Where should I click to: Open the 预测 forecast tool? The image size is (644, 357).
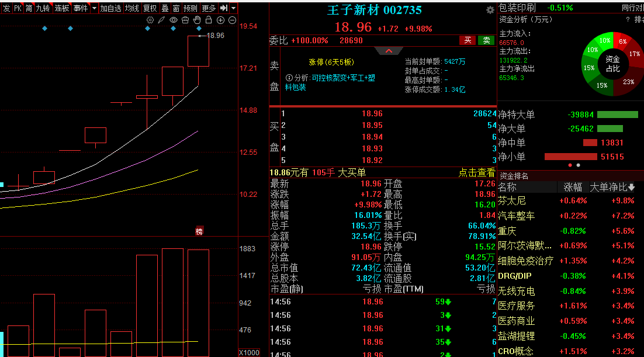tap(190, 8)
